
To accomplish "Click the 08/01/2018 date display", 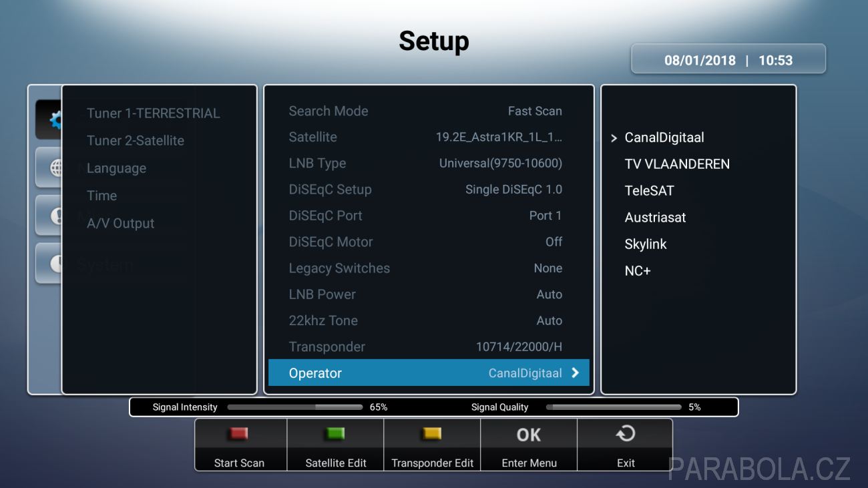I will [x=700, y=60].
